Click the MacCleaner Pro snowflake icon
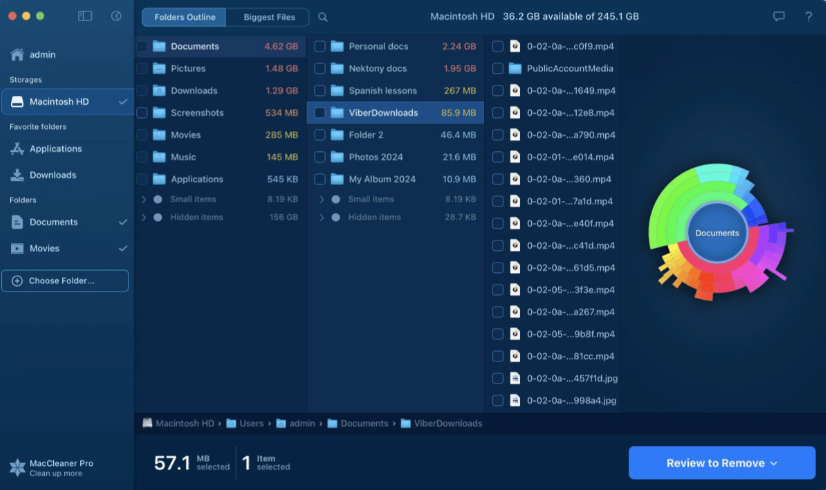 click(x=17, y=467)
